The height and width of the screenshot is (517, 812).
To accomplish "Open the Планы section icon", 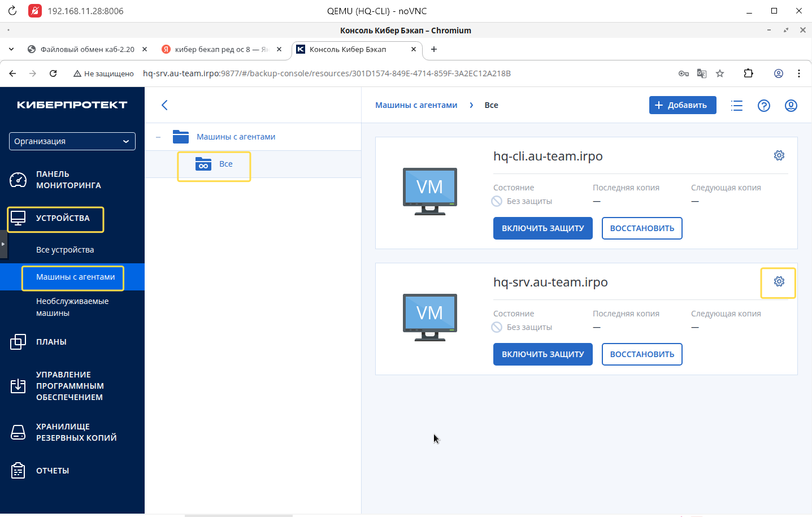I will click(x=18, y=342).
